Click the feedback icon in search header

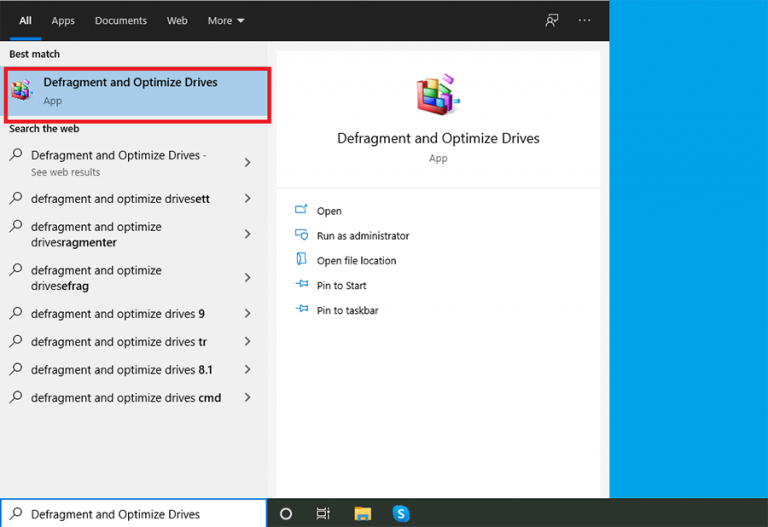[552, 20]
